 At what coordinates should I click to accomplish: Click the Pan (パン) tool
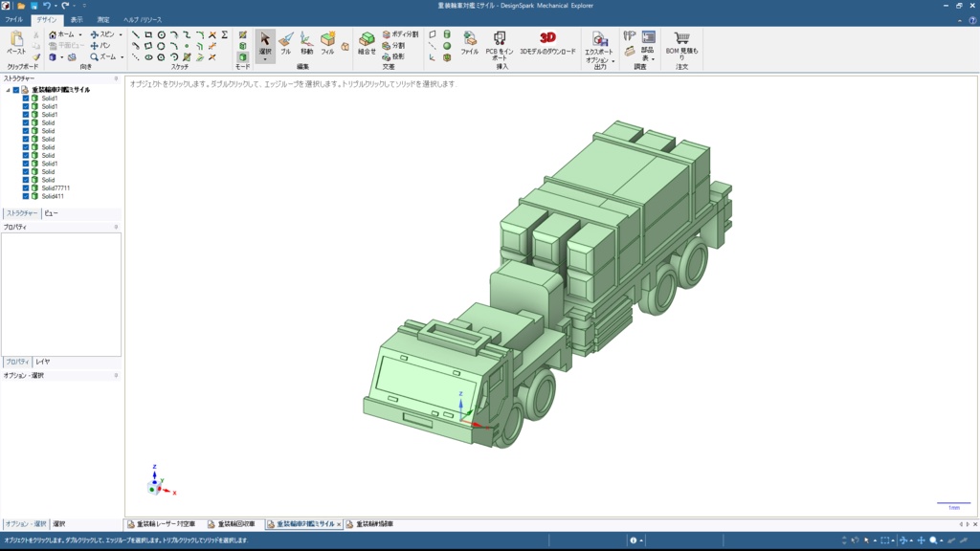coord(100,46)
